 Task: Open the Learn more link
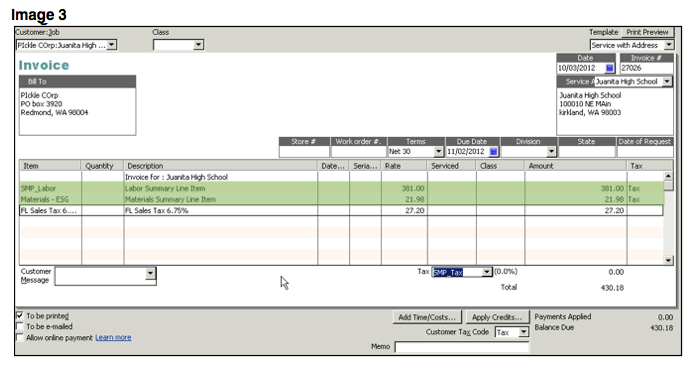tap(113, 337)
